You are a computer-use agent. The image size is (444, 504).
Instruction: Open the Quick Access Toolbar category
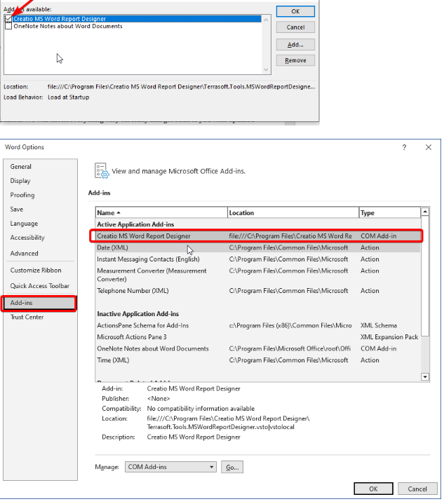(39, 286)
